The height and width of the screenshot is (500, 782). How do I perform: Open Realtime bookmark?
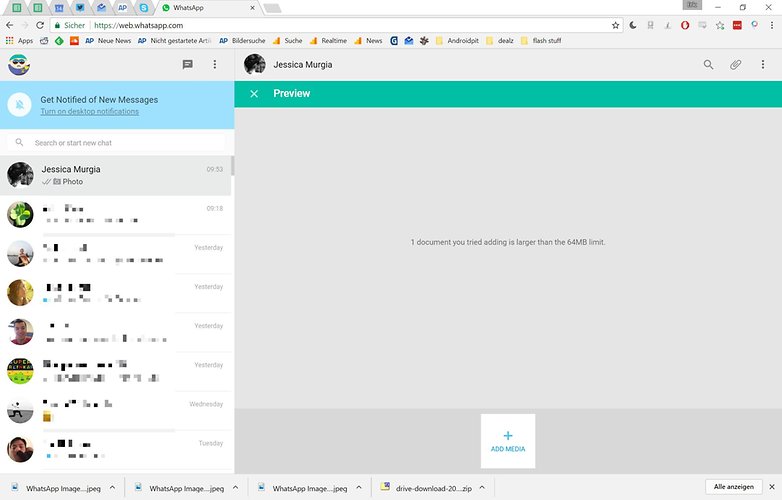point(328,41)
